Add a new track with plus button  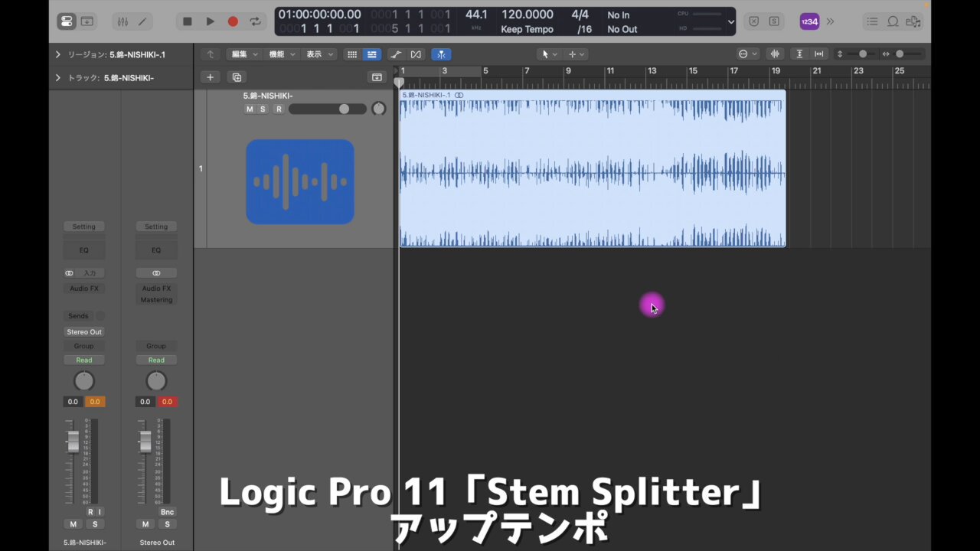pos(210,77)
